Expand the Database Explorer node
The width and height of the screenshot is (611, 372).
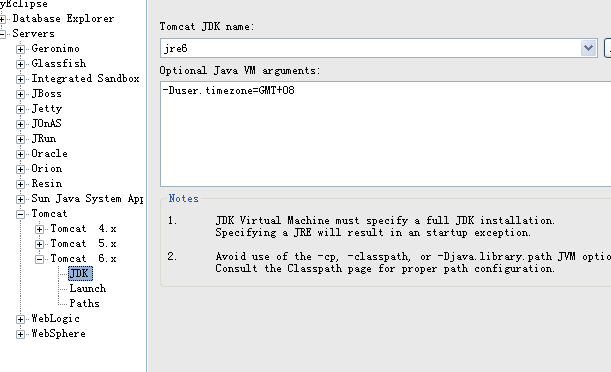coord(2,19)
